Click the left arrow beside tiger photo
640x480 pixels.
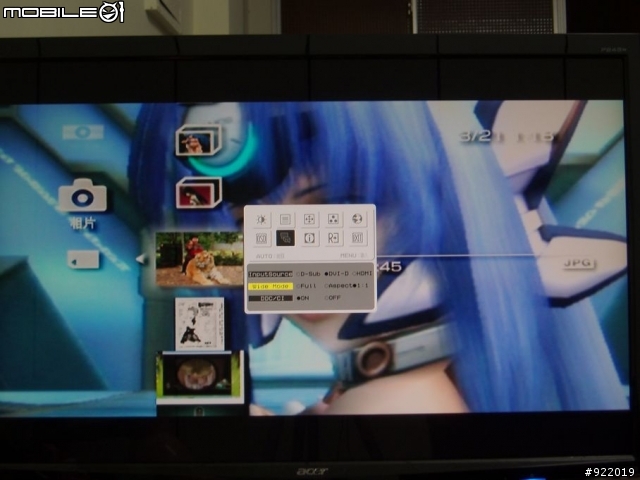[x=140, y=259]
